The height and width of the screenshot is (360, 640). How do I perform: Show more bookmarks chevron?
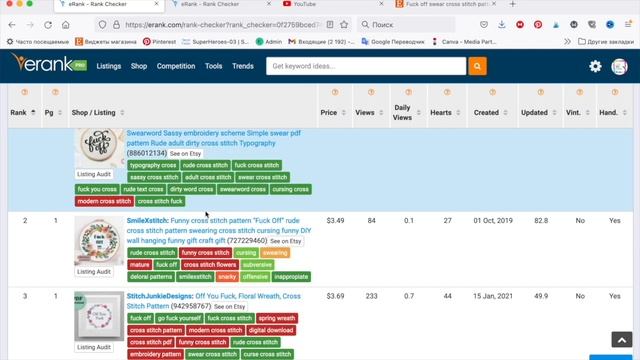pyautogui.click(x=567, y=42)
